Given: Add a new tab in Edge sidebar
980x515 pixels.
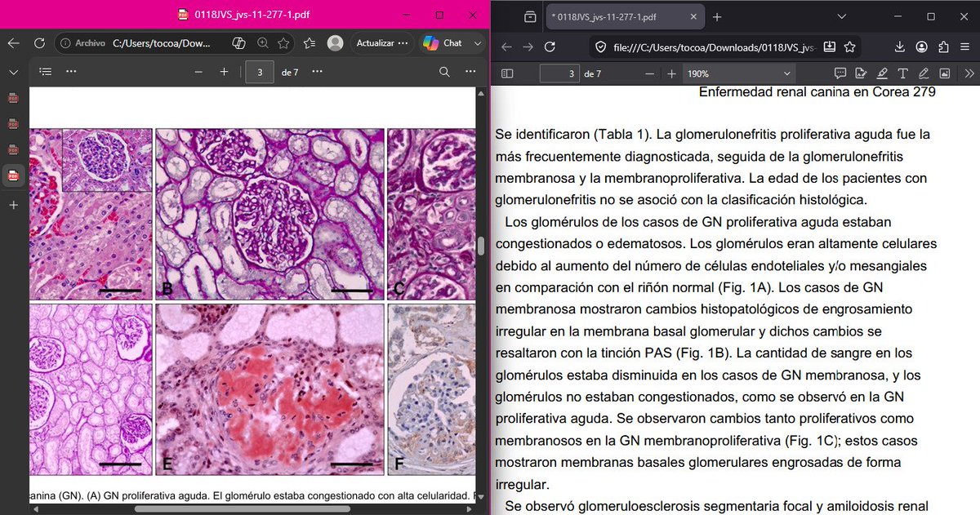Looking at the screenshot, I should click(x=13, y=205).
